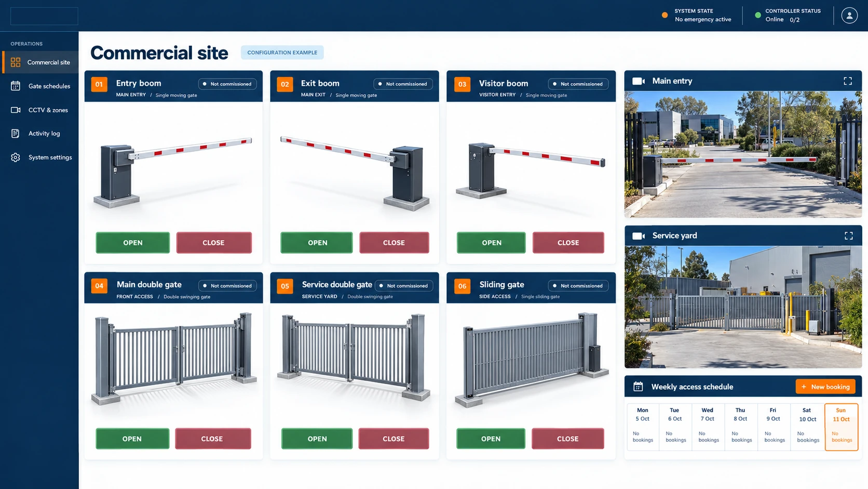Close the Sliding gate
The image size is (868, 489).
click(x=567, y=439)
